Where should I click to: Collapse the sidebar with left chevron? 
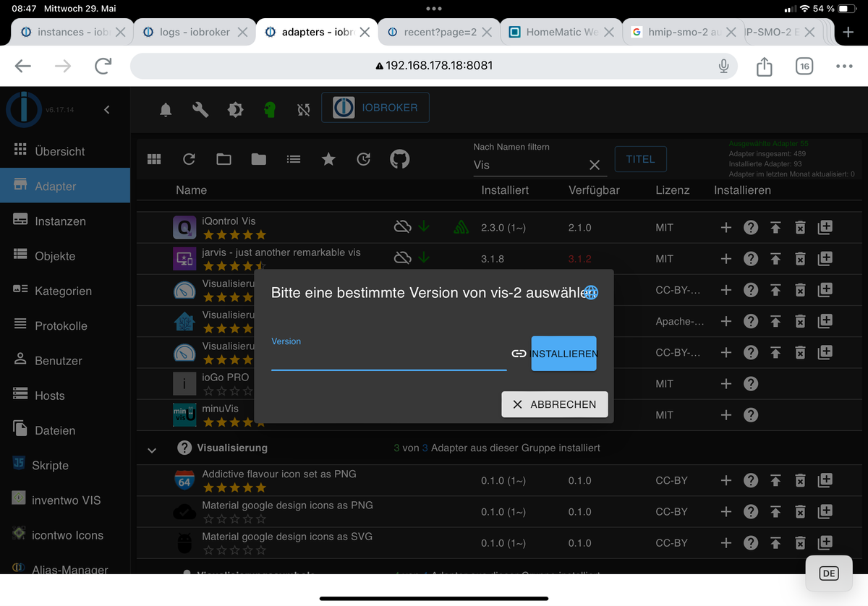pos(106,110)
